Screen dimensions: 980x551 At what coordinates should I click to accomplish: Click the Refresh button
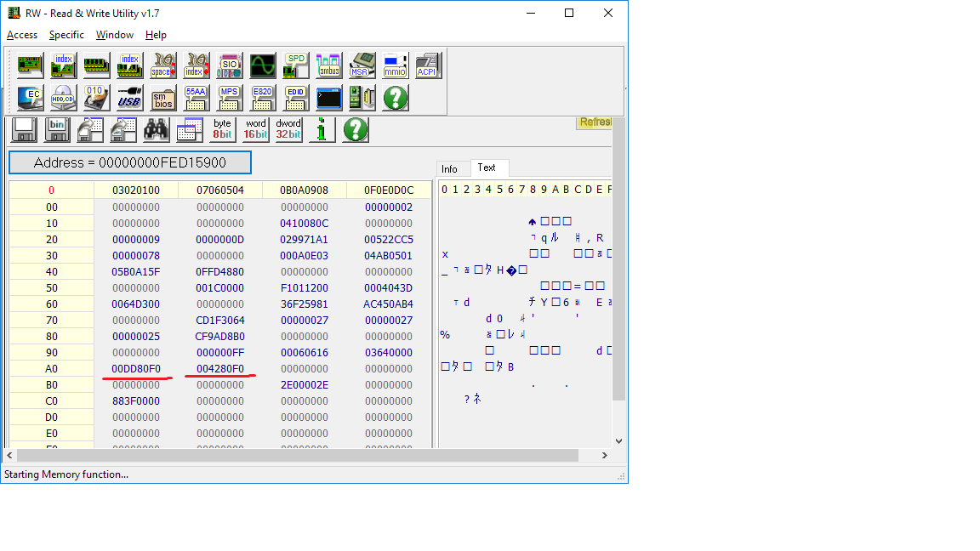(x=595, y=122)
